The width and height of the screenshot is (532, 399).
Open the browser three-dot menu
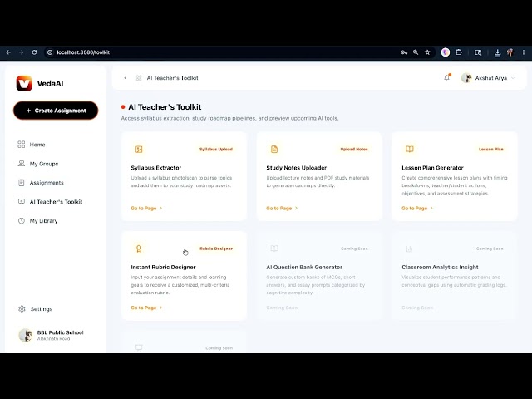tap(524, 52)
